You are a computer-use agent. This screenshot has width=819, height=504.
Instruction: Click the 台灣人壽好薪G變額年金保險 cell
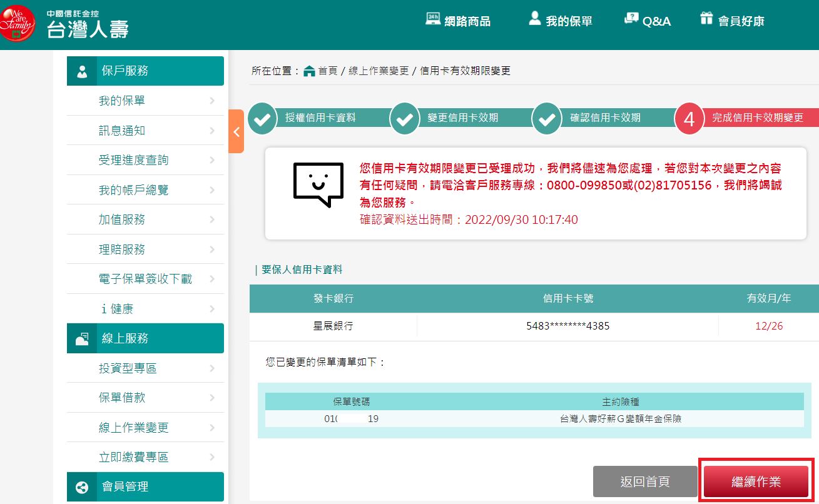(620, 419)
